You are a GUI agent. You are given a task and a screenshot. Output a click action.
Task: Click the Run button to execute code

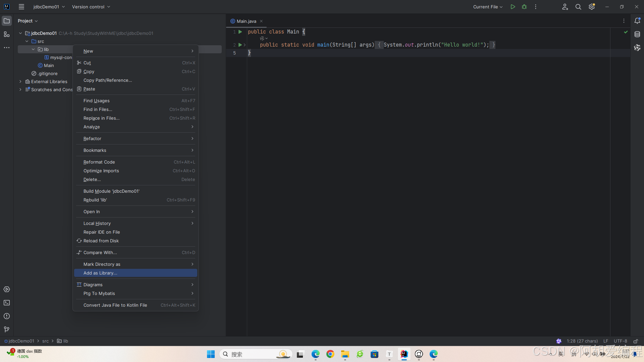tap(513, 7)
